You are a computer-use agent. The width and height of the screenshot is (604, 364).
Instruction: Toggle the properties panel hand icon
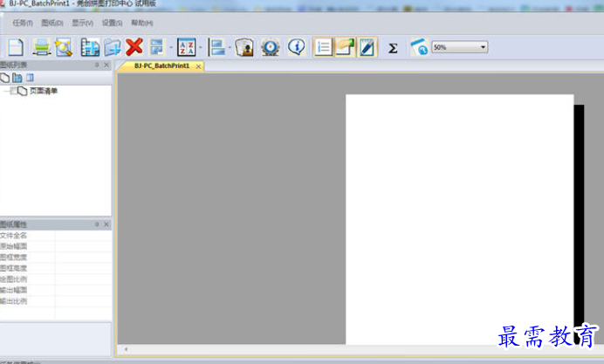(x=345, y=47)
